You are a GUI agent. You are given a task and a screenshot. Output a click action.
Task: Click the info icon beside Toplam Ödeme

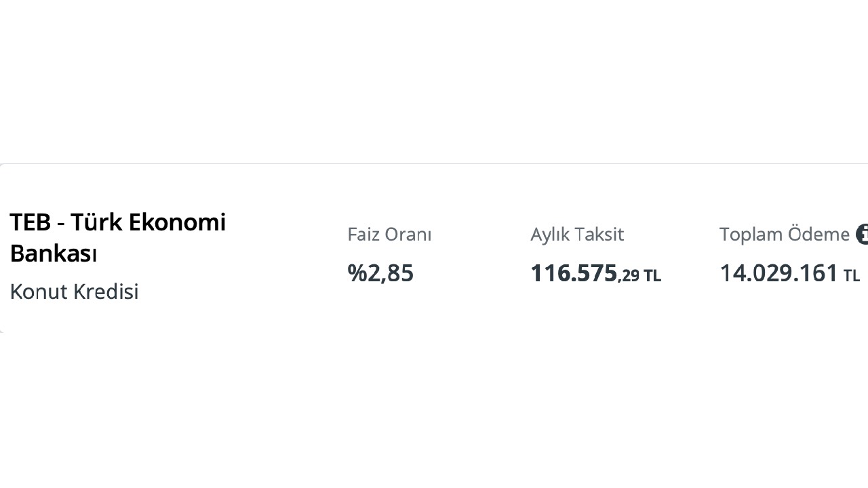[863, 235]
